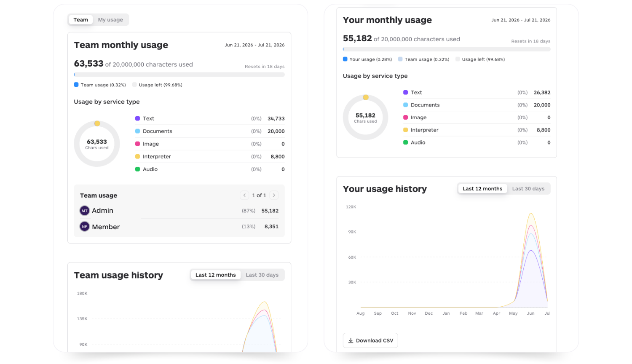Click the MT avatar icon beside Admin
The height and width of the screenshot is (364, 632).
coord(85,211)
